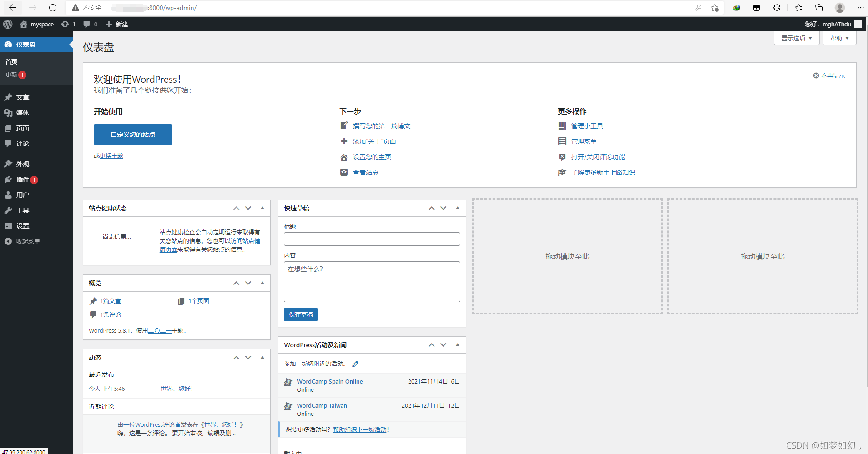Open 设置 in the sidebar menu

tap(36, 226)
